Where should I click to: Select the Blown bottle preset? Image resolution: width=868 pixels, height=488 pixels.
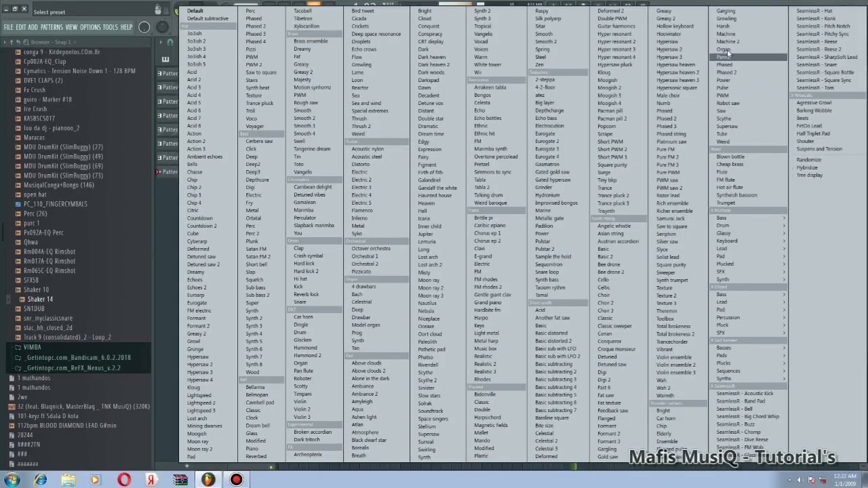pyautogui.click(x=730, y=157)
